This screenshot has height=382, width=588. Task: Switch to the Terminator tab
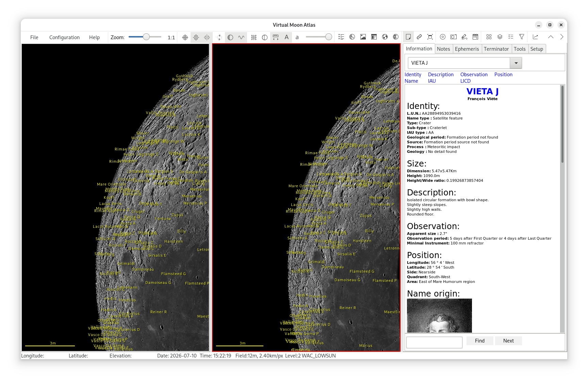point(496,49)
